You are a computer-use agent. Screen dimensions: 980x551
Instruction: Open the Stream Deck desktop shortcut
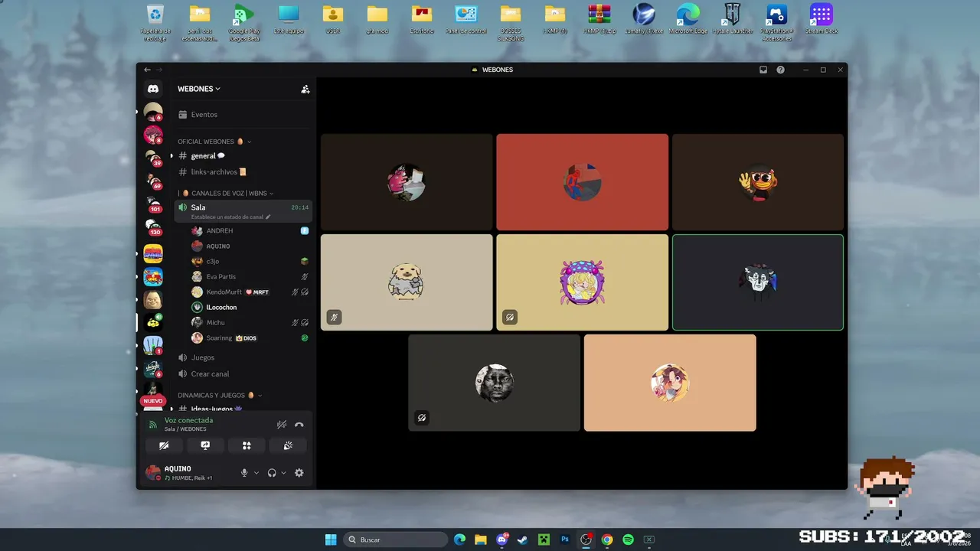(x=821, y=19)
